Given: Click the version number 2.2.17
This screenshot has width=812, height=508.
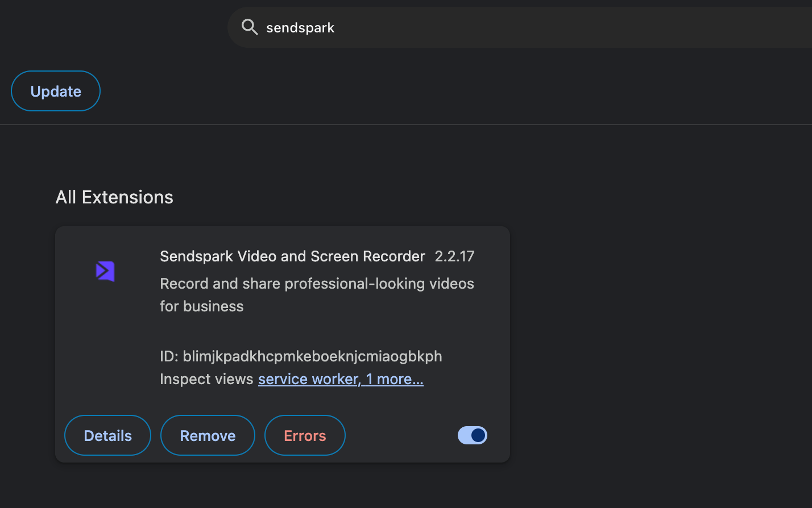Looking at the screenshot, I should (454, 256).
